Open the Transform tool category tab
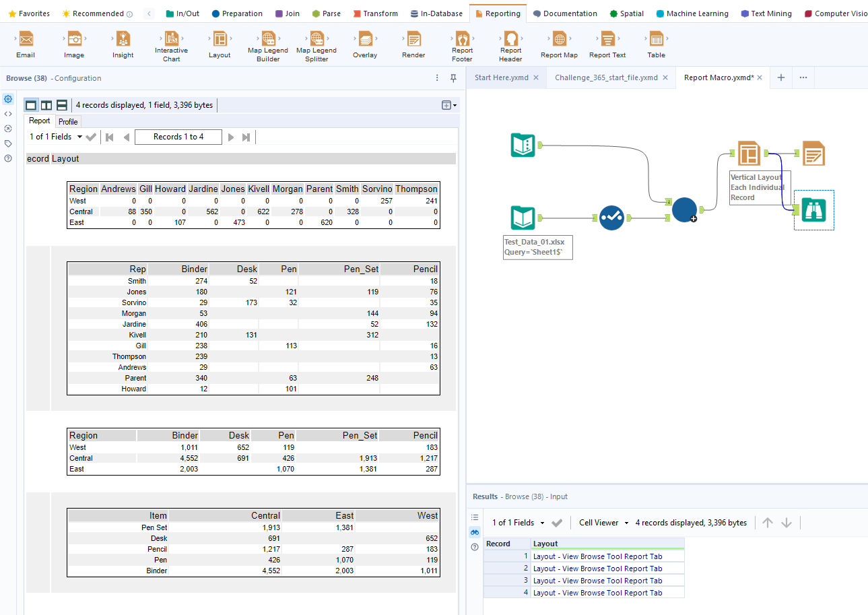Screen dimensions: 868x615 point(375,13)
